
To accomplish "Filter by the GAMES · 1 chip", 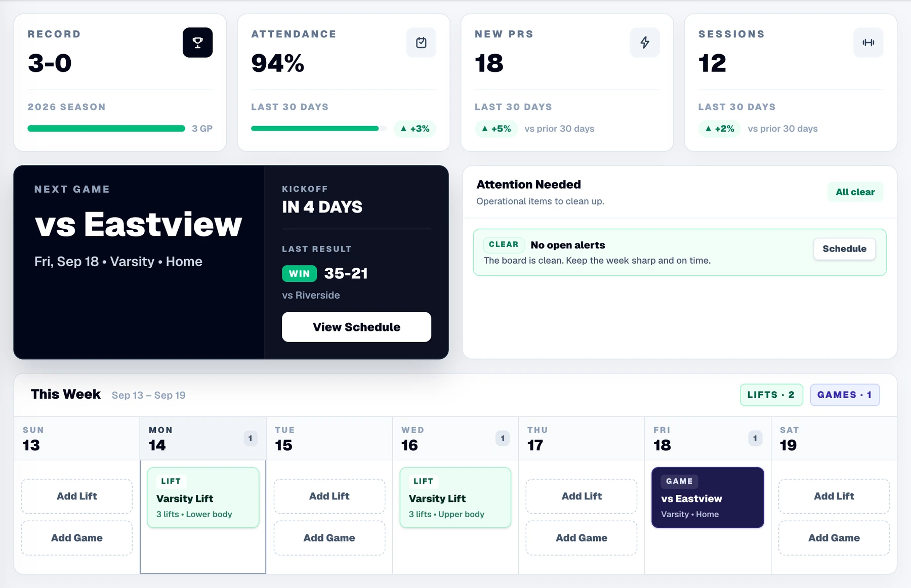I will (845, 395).
